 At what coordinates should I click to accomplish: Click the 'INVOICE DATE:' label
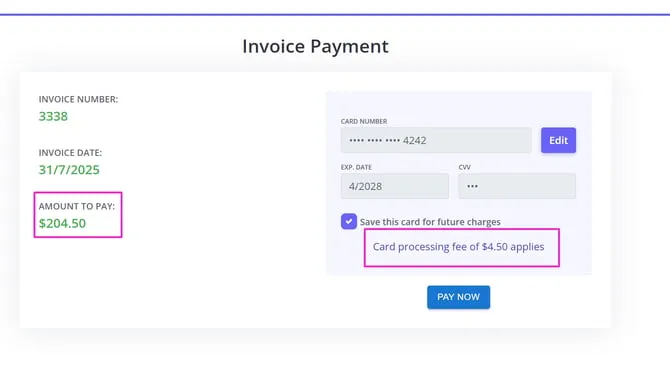coord(71,153)
